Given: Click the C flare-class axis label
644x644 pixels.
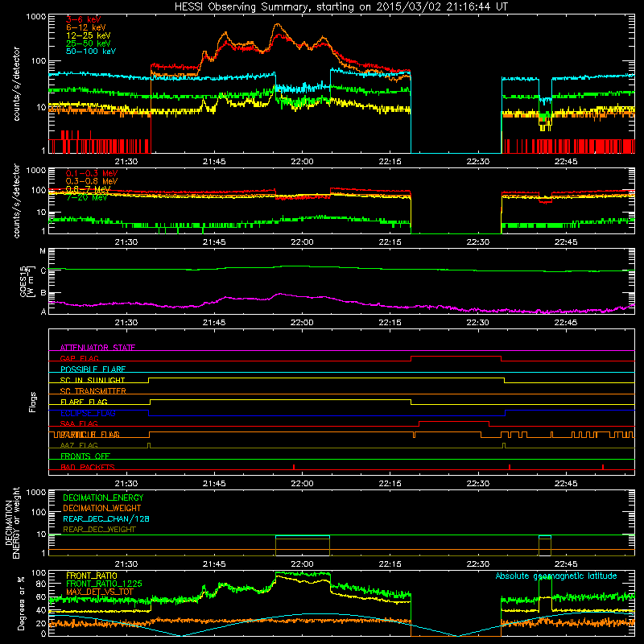Looking at the screenshot, I should pyautogui.click(x=43, y=271).
